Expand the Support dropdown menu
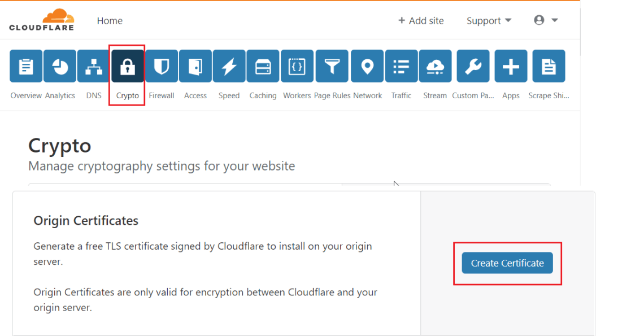 489,21
